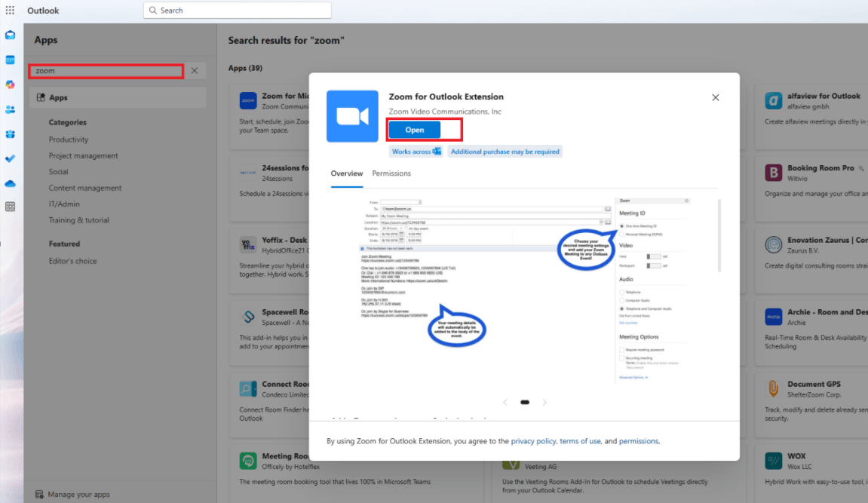The image size is (868, 503).
Task: Open To Do via the checkmark icon
Action: (x=11, y=159)
